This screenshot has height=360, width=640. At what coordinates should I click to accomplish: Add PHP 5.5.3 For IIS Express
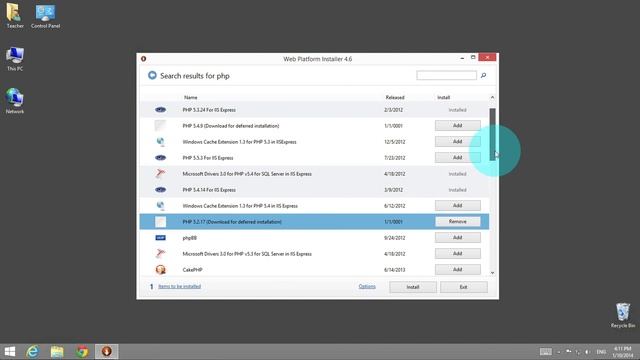(x=458, y=157)
